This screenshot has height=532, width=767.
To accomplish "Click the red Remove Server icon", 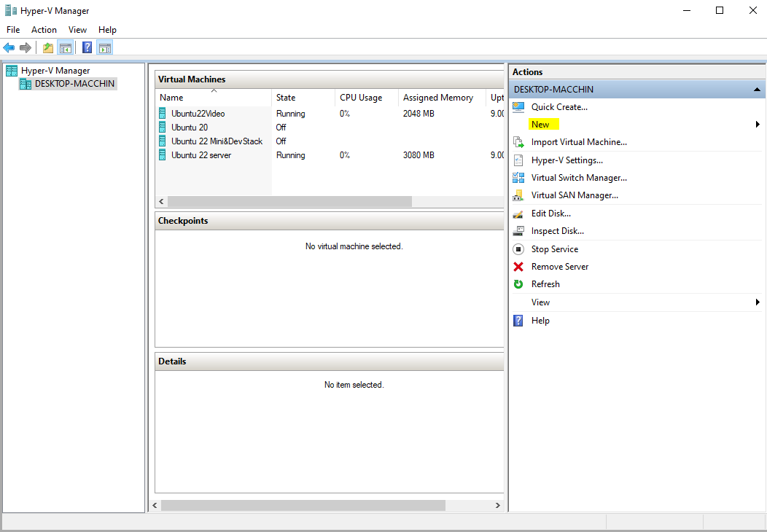I will pyautogui.click(x=518, y=267).
